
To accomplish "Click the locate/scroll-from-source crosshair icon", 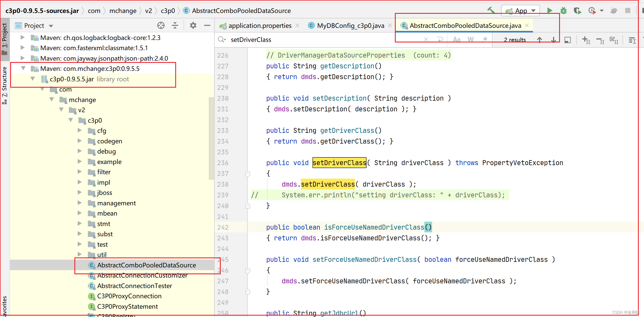I will click(161, 26).
